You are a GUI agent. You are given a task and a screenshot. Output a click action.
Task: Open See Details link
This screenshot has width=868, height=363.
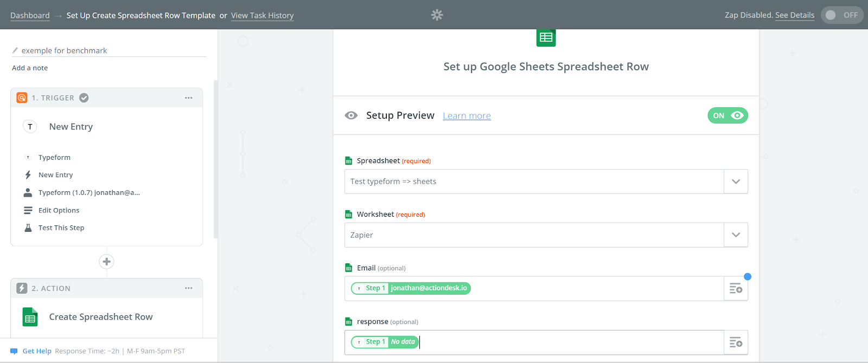tap(795, 15)
